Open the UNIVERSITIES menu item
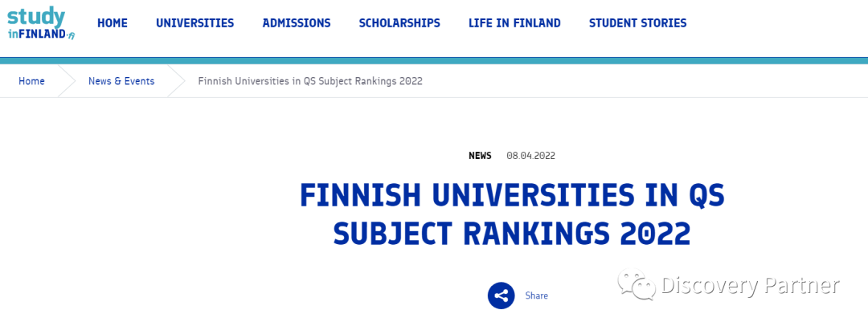868x326 pixels. point(194,23)
